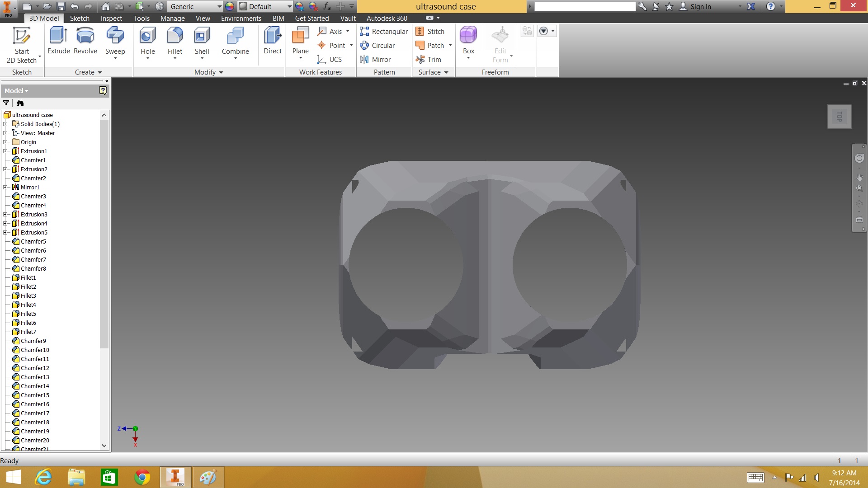Open the browser filter funnel
The image size is (868, 488).
[6, 103]
